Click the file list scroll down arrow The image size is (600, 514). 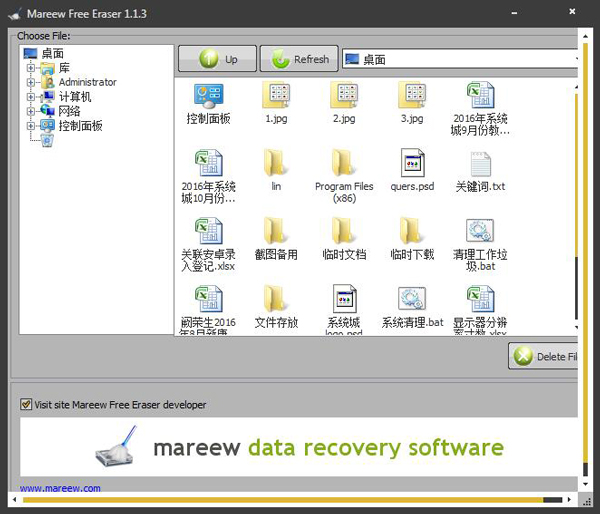[576, 327]
